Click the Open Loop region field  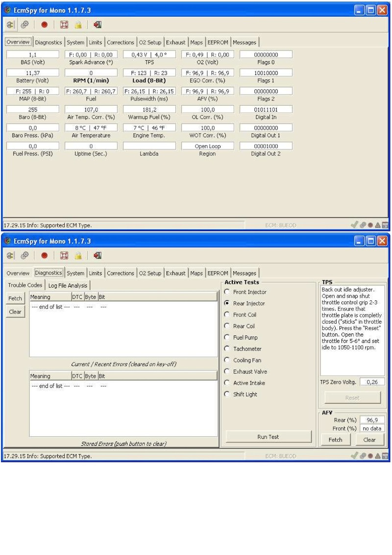(207, 146)
